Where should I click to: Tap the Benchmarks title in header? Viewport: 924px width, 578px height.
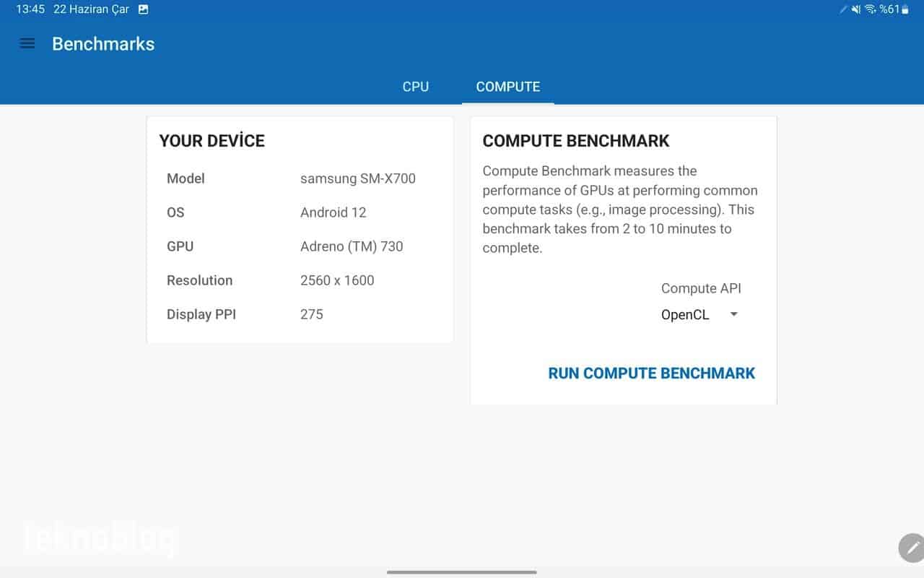click(103, 44)
